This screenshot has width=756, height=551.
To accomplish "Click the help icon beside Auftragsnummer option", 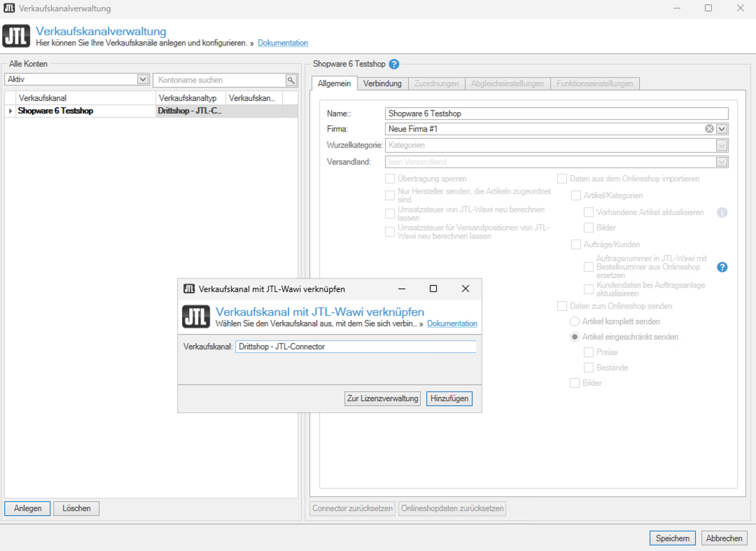I will tap(722, 267).
